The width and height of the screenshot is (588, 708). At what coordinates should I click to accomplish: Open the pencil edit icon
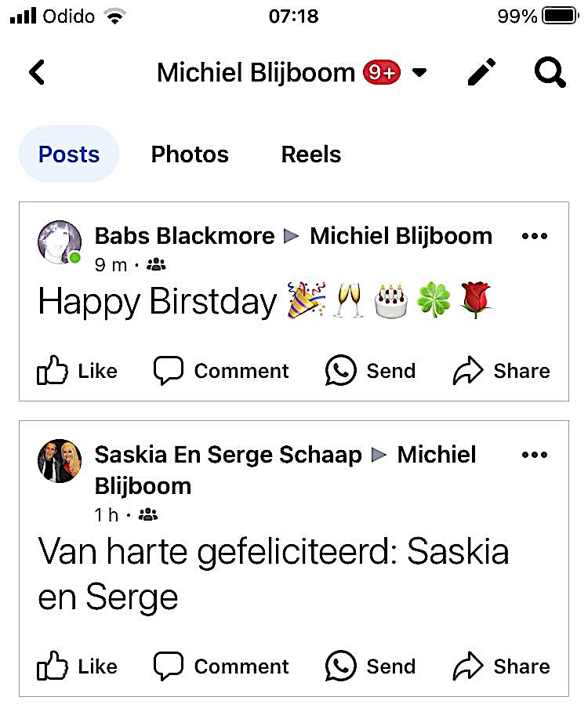coord(481,73)
